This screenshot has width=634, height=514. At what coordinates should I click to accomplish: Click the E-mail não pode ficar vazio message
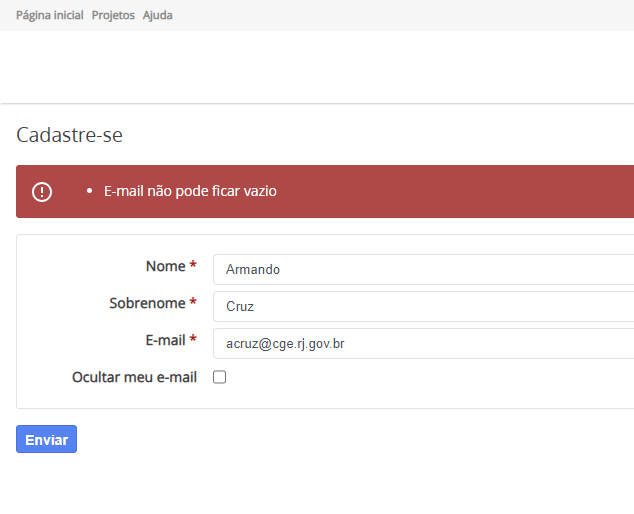pyautogui.click(x=190, y=191)
